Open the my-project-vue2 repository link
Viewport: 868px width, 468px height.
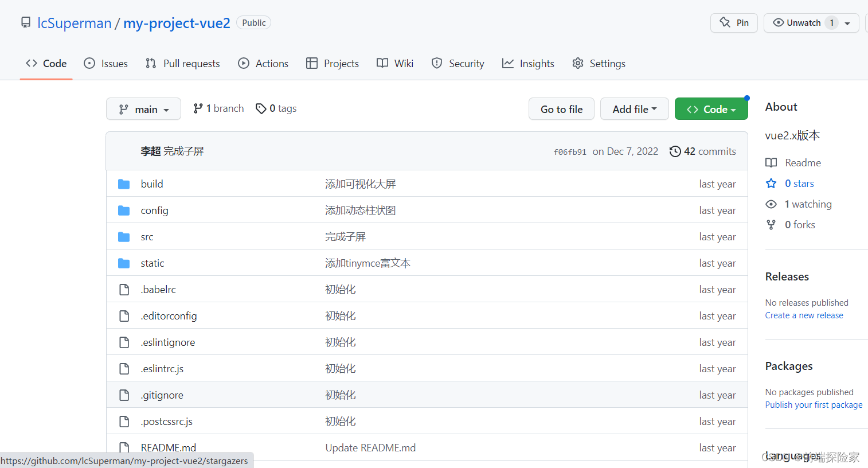(177, 23)
